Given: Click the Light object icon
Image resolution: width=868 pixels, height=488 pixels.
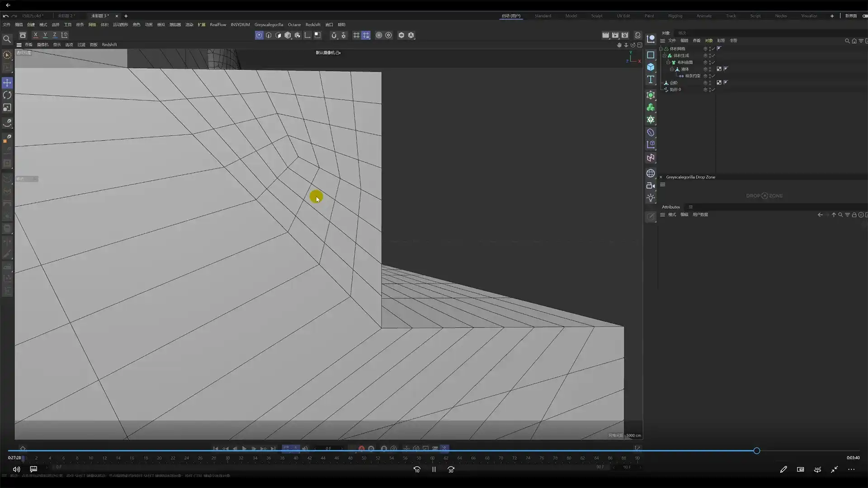Looking at the screenshot, I should pos(651,198).
